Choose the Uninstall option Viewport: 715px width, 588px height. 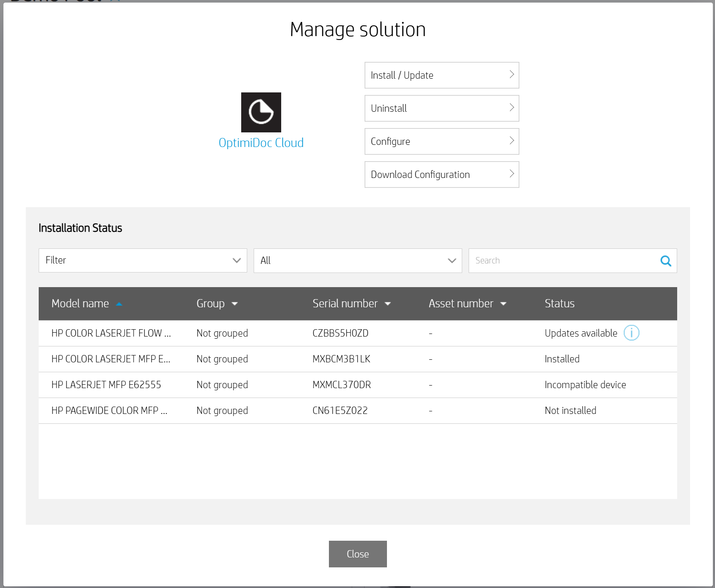[442, 108]
